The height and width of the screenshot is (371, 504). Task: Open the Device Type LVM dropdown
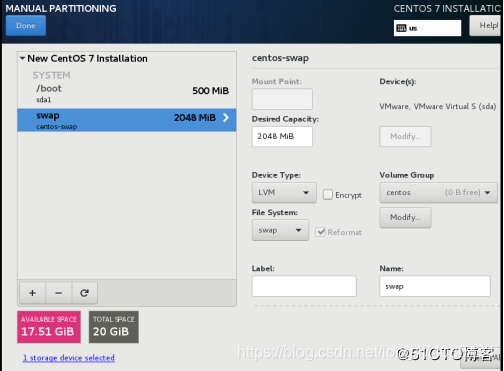(284, 192)
